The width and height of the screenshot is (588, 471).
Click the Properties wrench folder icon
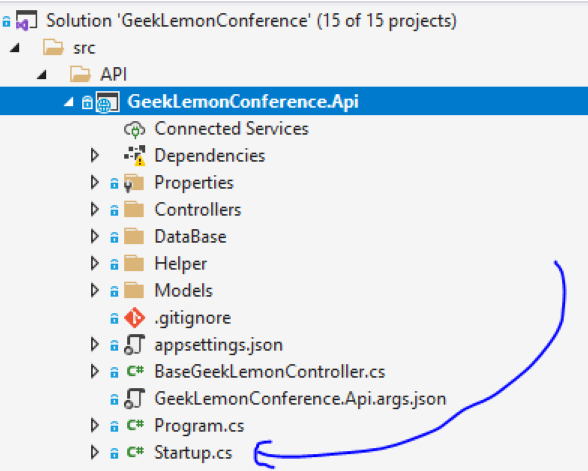click(x=134, y=183)
